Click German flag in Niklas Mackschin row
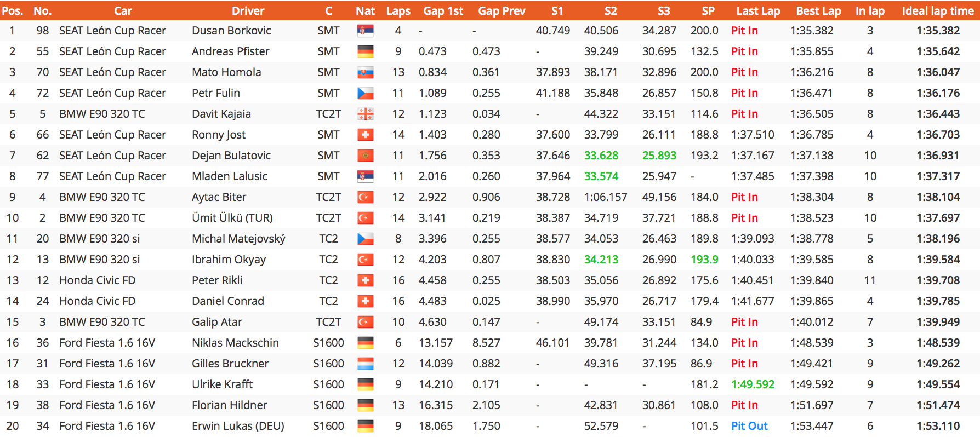Viewport: 980px width, 437px height. 365,343
